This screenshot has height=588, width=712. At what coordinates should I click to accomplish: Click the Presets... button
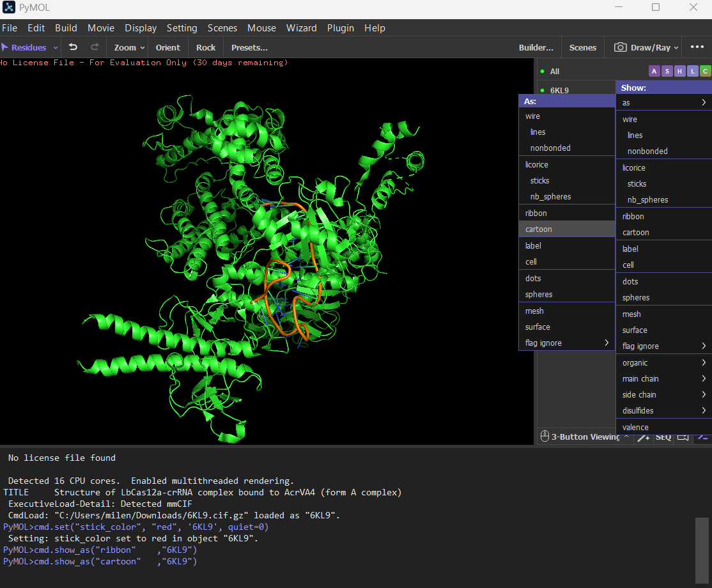[x=249, y=47]
